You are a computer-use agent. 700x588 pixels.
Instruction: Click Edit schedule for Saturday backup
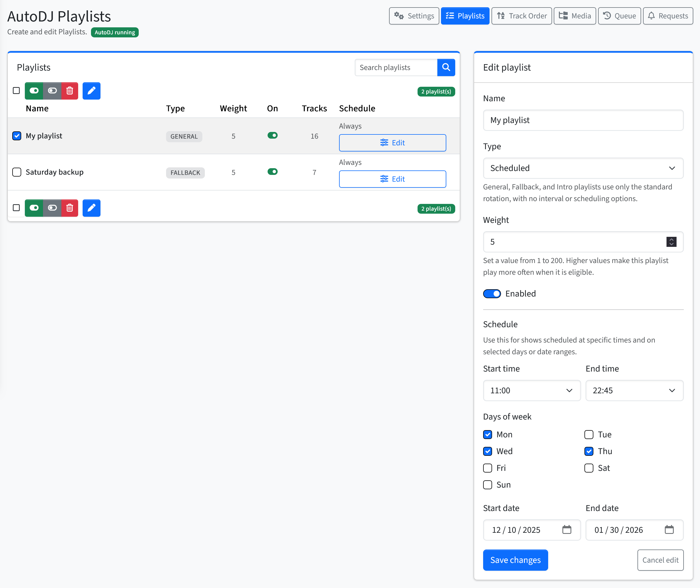pyautogui.click(x=392, y=179)
